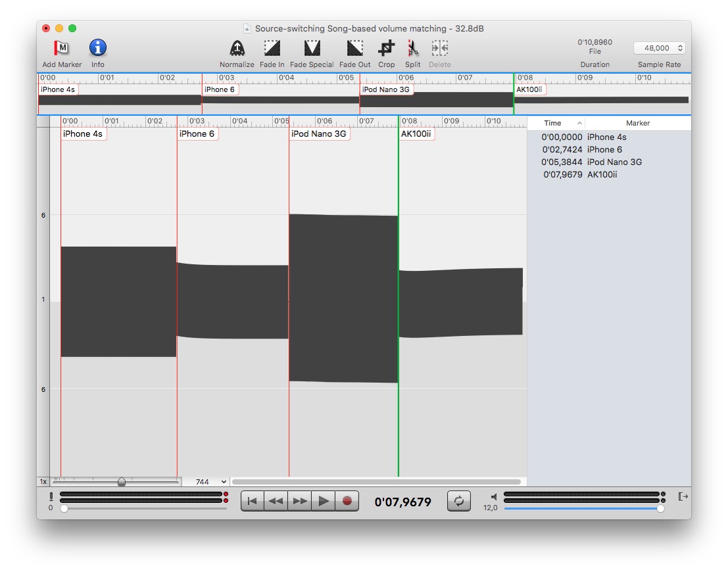The height and width of the screenshot is (572, 728).
Task: Adjust the output volume slider knob
Action: coord(660,508)
